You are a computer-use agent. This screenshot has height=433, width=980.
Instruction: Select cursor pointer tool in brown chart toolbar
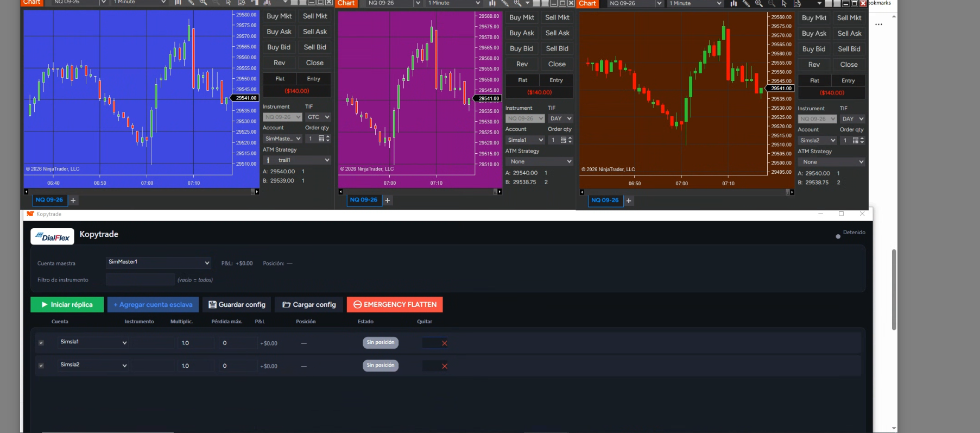(x=784, y=3)
